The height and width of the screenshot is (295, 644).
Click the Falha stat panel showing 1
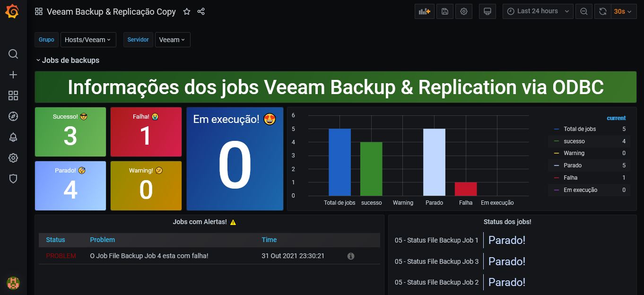[146, 132]
